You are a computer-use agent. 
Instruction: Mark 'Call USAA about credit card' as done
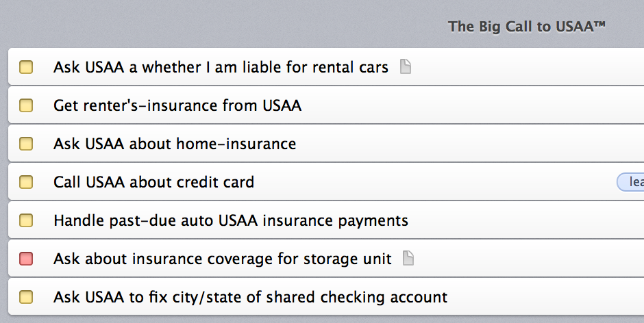pos(26,182)
